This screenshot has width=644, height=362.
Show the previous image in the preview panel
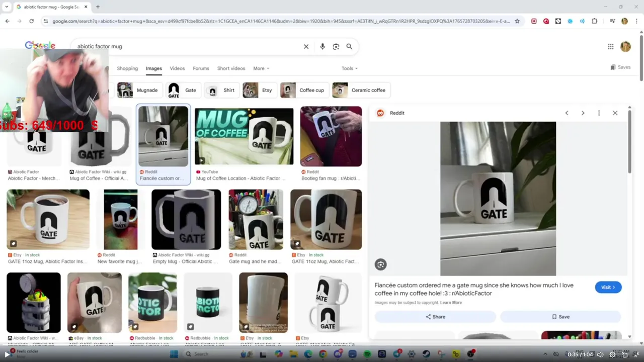(x=567, y=113)
